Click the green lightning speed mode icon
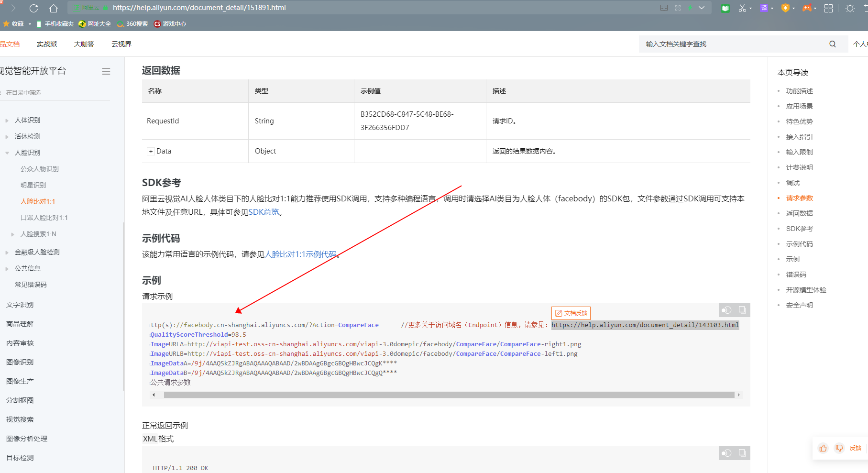The width and height of the screenshot is (868, 473). (690, 8)
